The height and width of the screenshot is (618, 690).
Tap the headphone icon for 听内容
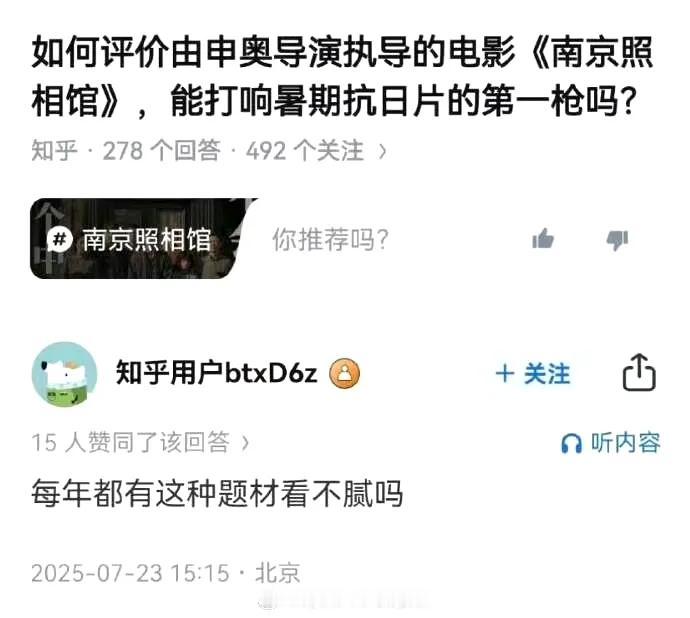[x=571, y=443]
